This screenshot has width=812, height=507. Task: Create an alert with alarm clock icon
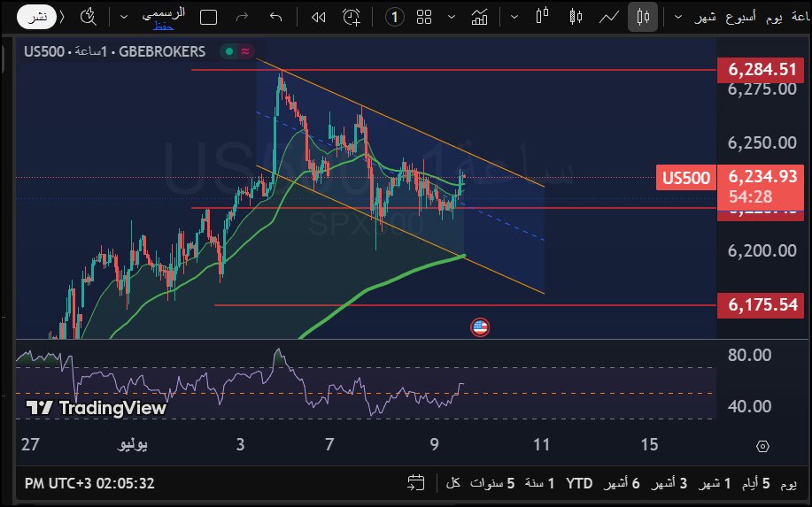pos(352,17)
